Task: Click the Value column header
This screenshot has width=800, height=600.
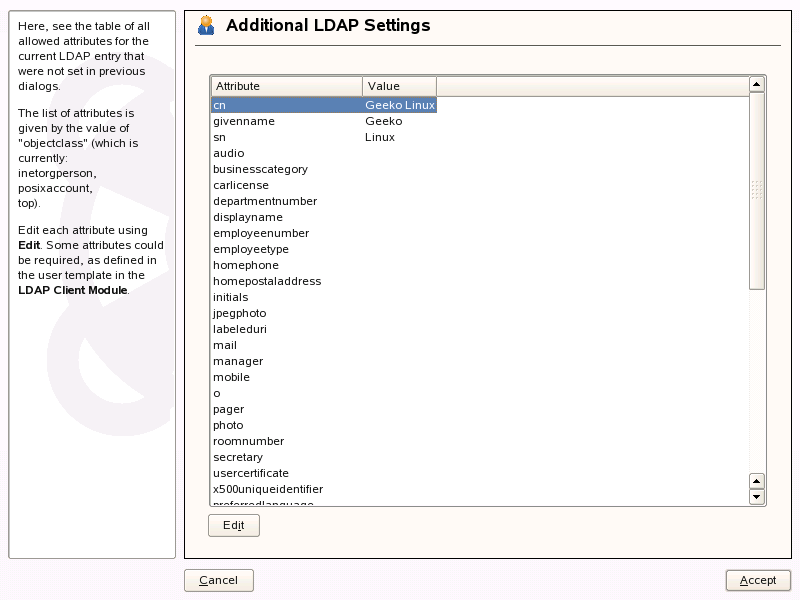Action: tap(399, 86)
